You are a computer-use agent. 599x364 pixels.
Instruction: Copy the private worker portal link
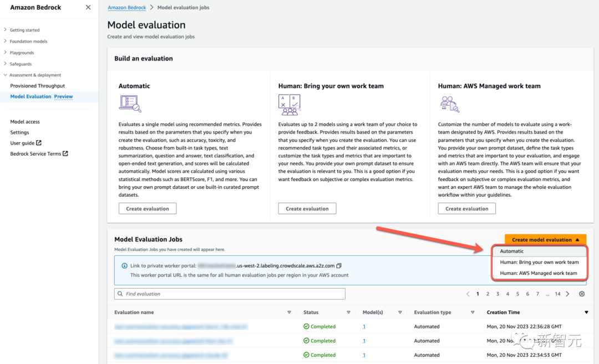tap(339, 266)
